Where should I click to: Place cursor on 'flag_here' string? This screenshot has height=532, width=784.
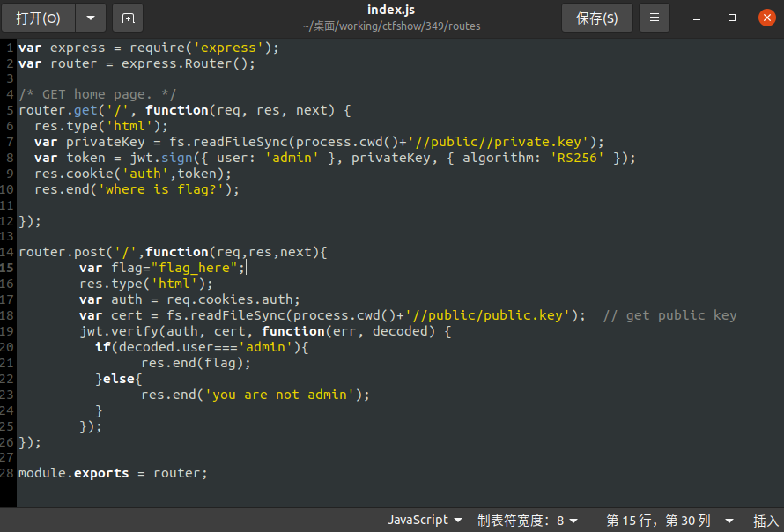click(194, 268)
